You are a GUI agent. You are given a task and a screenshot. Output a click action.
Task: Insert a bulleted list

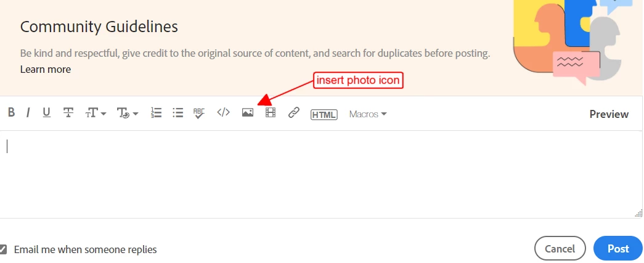point(178,113)
